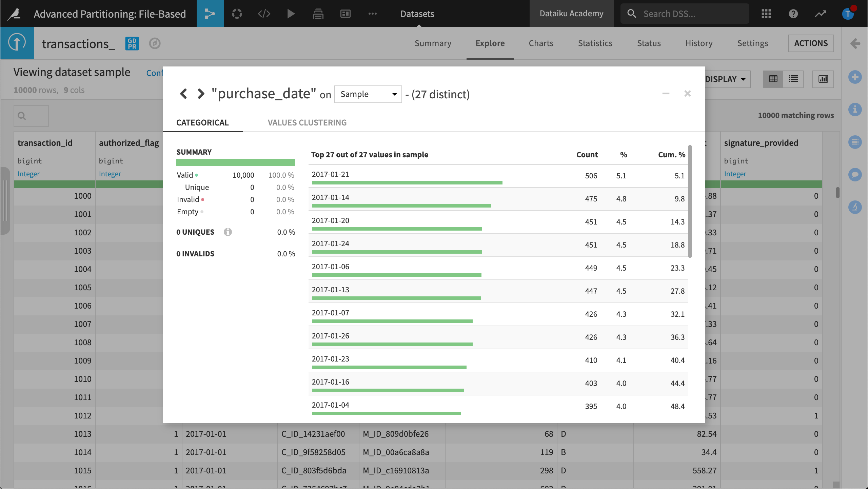
Task: Switch to list column view icon
Action: point(793,79)
